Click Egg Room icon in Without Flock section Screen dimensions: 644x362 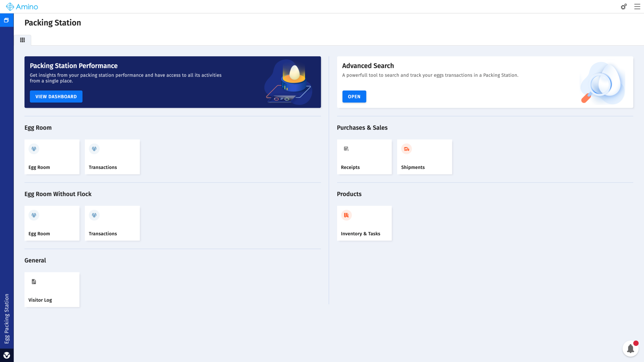click(34, 215)
